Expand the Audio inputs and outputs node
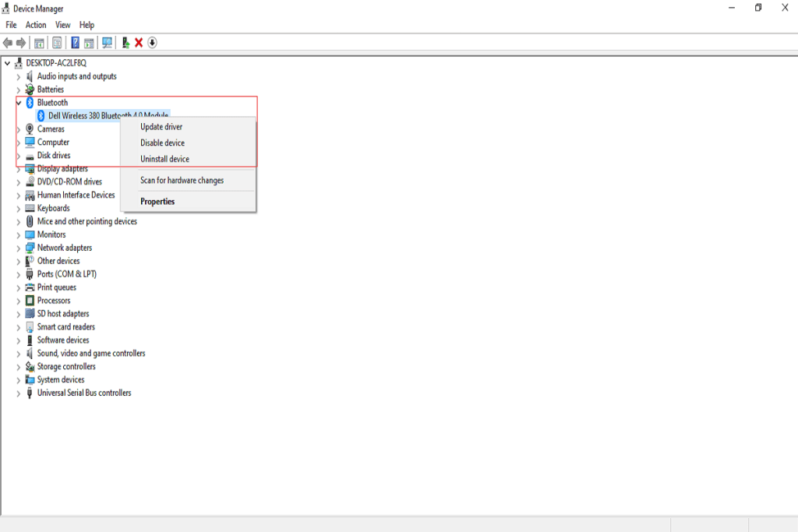 pyautogui.click(x=19, y=77)
